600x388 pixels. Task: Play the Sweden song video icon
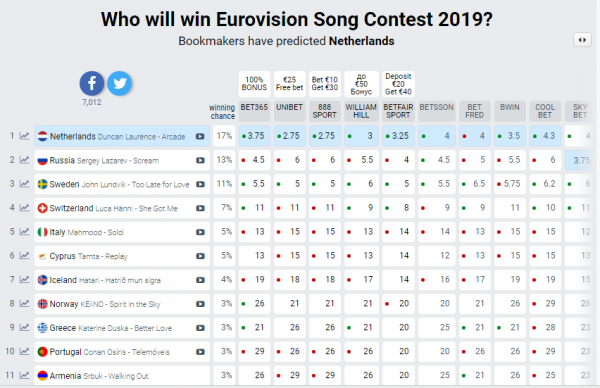click(200, 184)
